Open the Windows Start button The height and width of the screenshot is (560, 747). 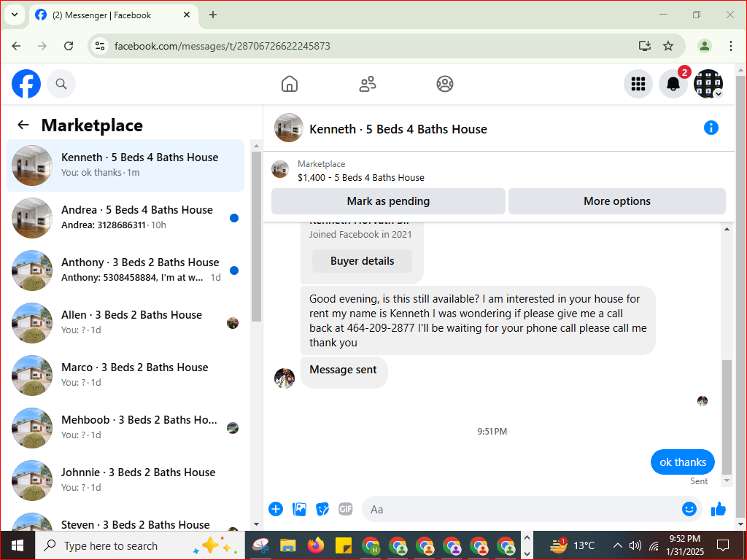tap(18, 545)
